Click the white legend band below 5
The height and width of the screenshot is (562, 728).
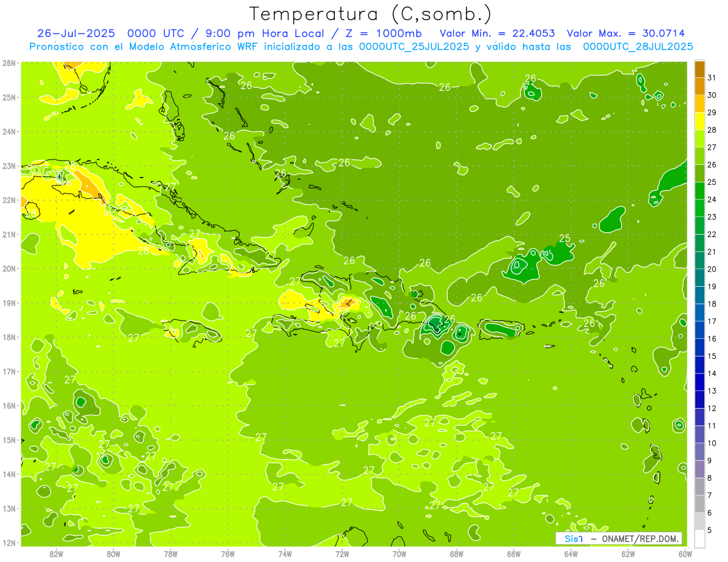699,538
